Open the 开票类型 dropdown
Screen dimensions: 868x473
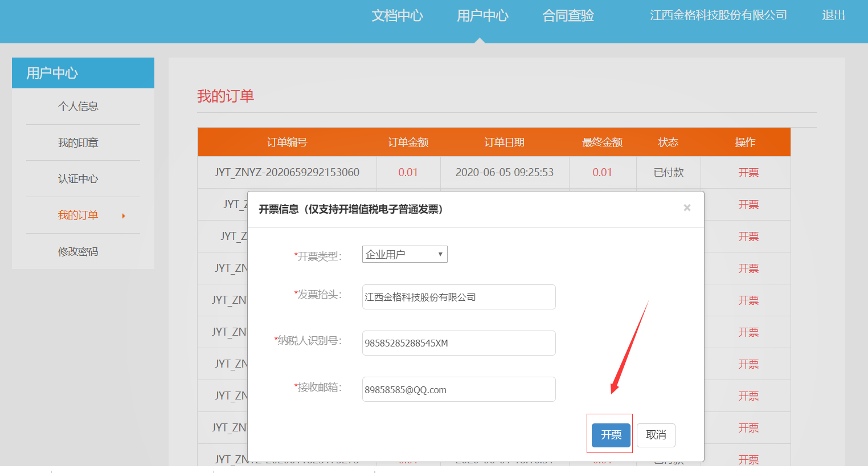(404, 254)
